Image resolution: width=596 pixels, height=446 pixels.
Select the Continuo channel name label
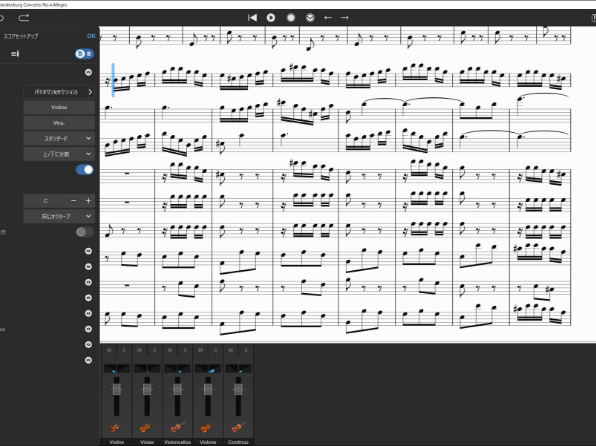click(x=238, y=442)
